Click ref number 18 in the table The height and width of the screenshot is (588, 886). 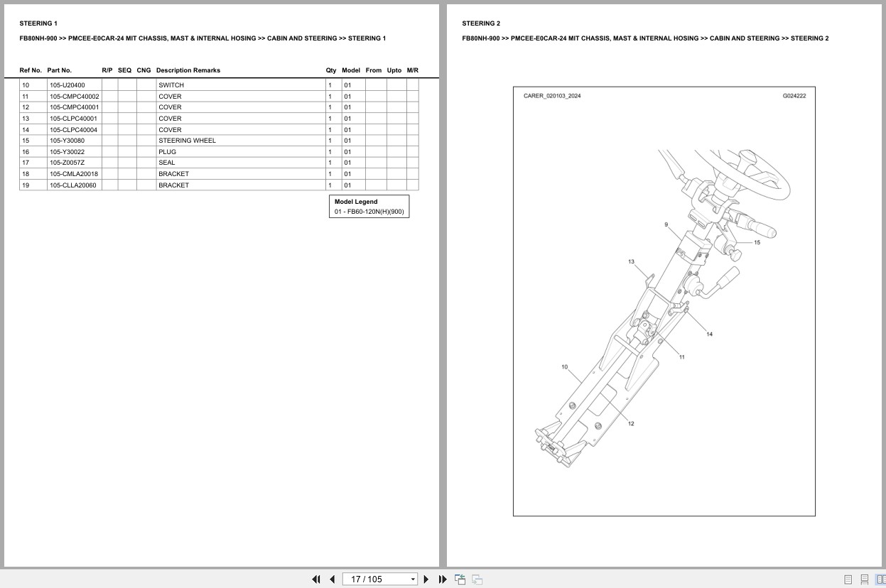coord(26,174)
